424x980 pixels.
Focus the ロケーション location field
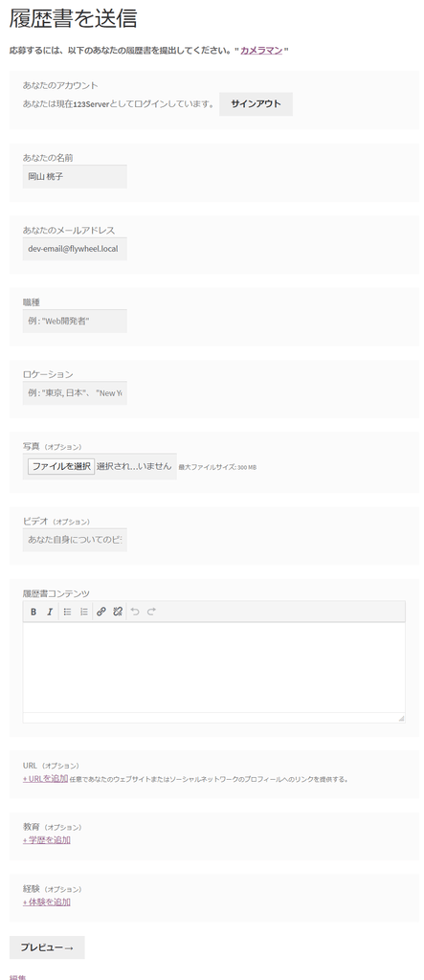click(x=75, y=393)
